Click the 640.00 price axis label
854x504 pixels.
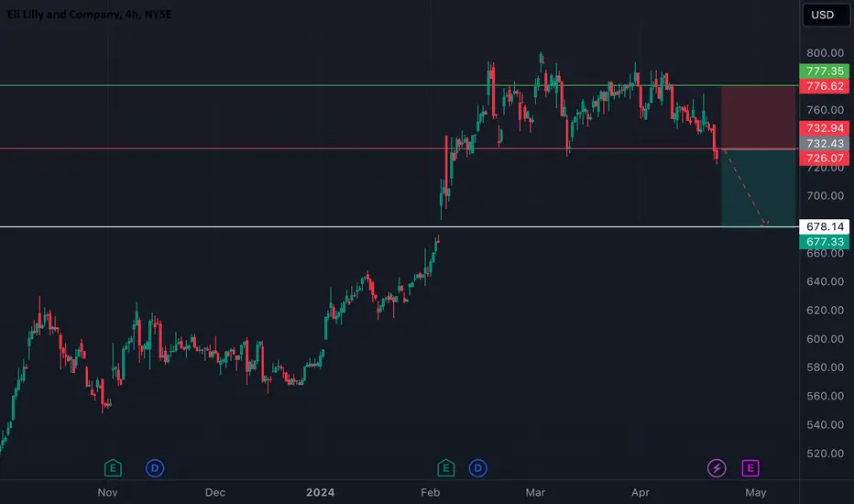825,281
